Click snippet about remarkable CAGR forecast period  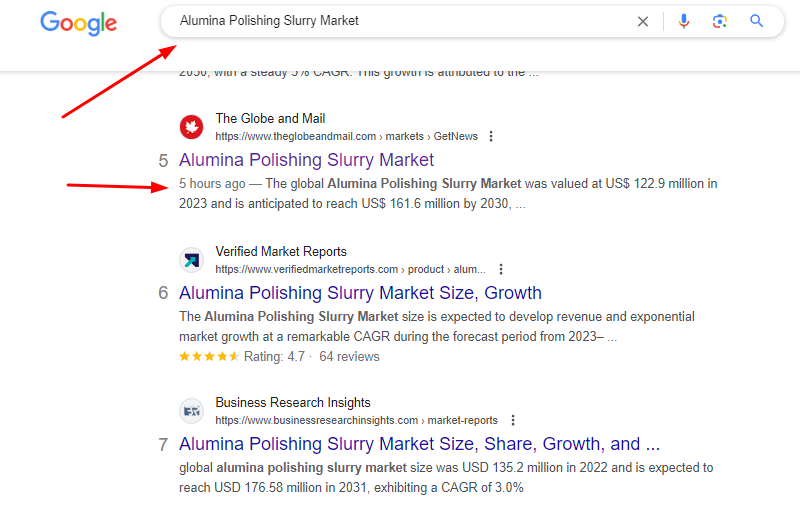pos(437,327)
